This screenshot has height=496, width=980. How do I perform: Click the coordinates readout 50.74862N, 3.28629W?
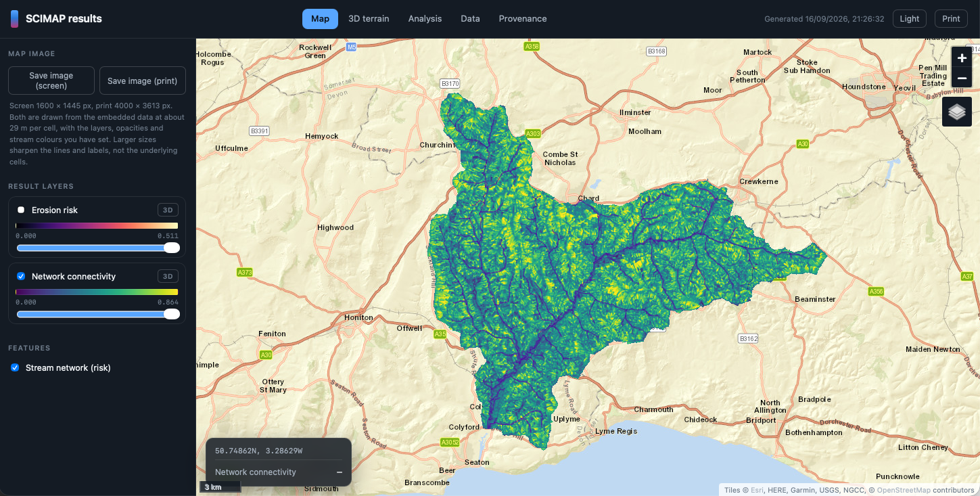tap(258, 451)
